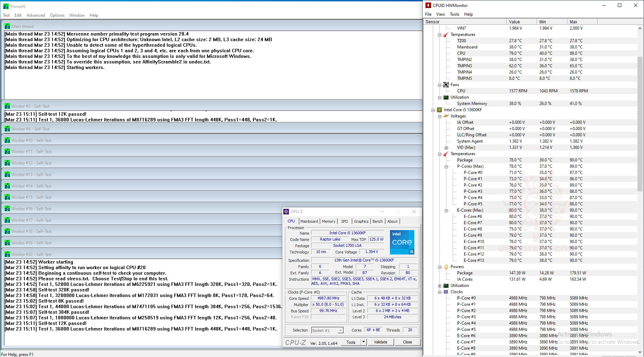This screenshot has width=644, height=357.
Task: Click the thermometer icon of Temperatures above P-Cores (Max)
Action: [x=446, y=154]
